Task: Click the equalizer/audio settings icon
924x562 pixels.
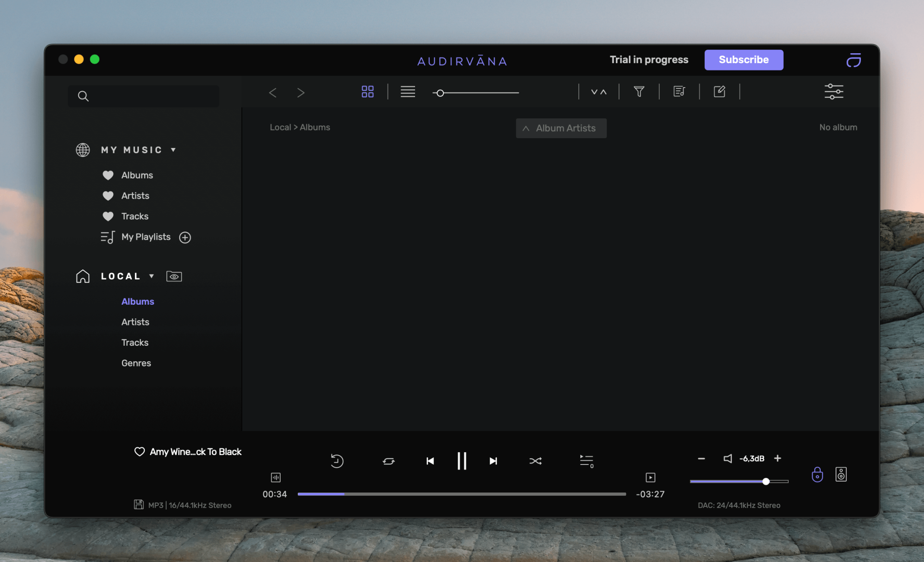Action: pos(834,91)
